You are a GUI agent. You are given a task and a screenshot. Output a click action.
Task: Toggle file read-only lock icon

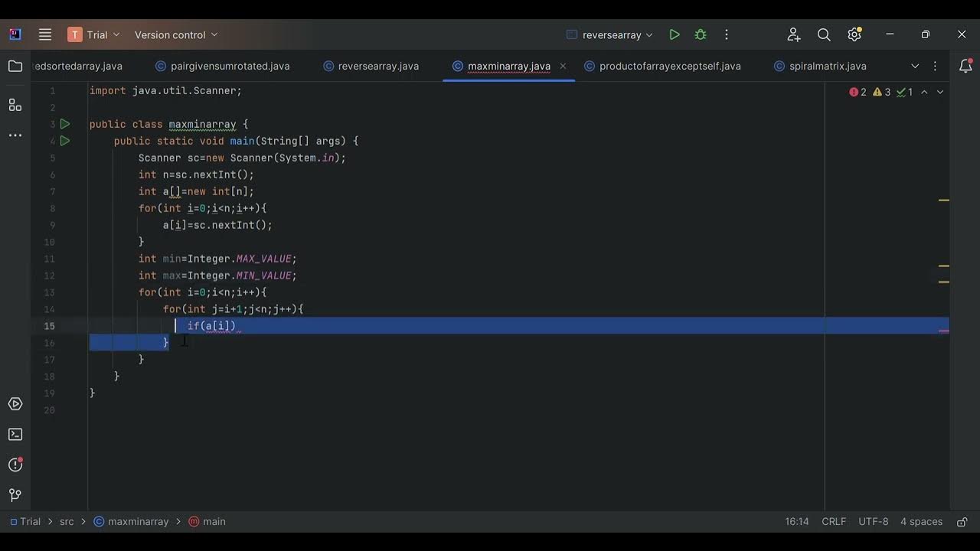pos(962,522)
